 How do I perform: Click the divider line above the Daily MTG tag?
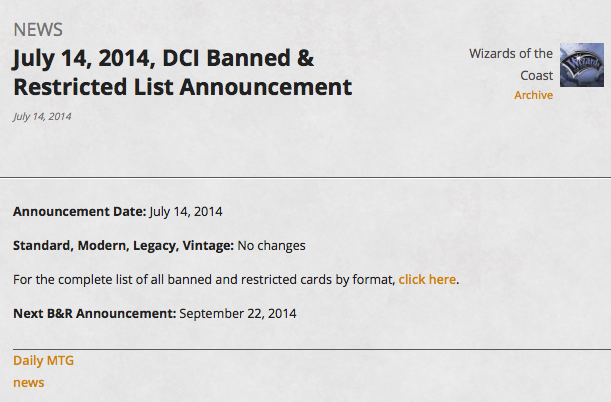(x=312, y=349)
